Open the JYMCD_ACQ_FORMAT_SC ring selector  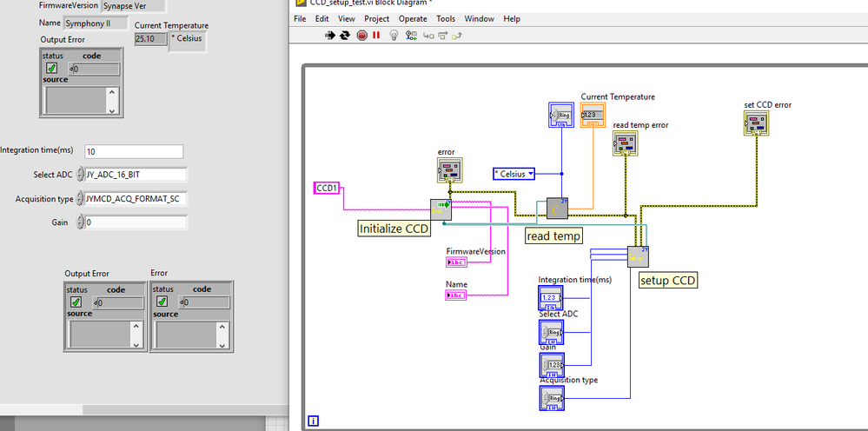click(136, 199)
